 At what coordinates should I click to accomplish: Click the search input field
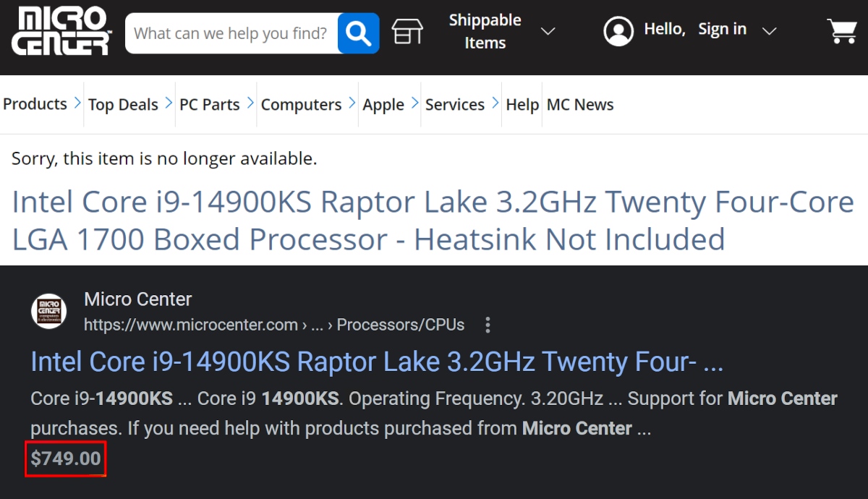231,33
